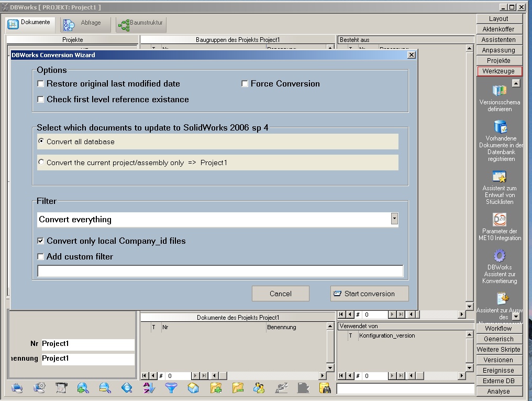Launch DBWorks Assistent zur Konvertierung
The width and height of the screenshot is (532, 401).
(x=500, y=256)
